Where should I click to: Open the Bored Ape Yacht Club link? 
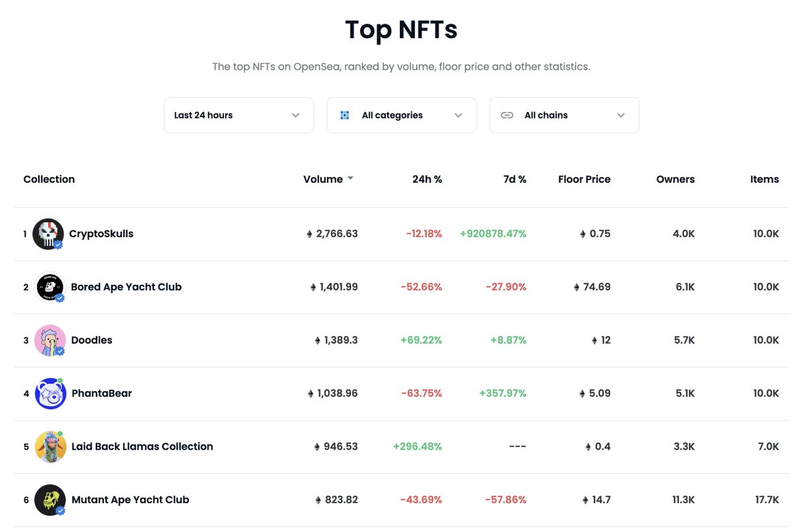click(x=127, y=287)
